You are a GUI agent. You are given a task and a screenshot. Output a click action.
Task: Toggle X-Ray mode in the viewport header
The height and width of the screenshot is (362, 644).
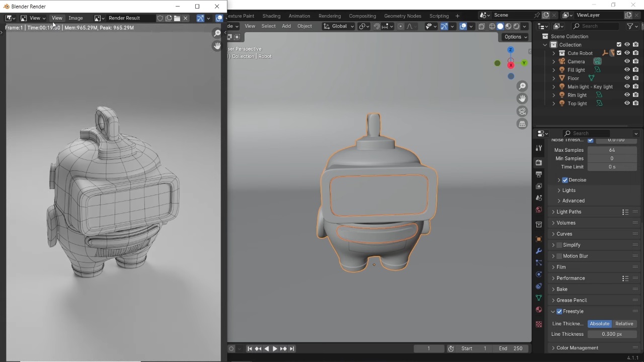481,26
